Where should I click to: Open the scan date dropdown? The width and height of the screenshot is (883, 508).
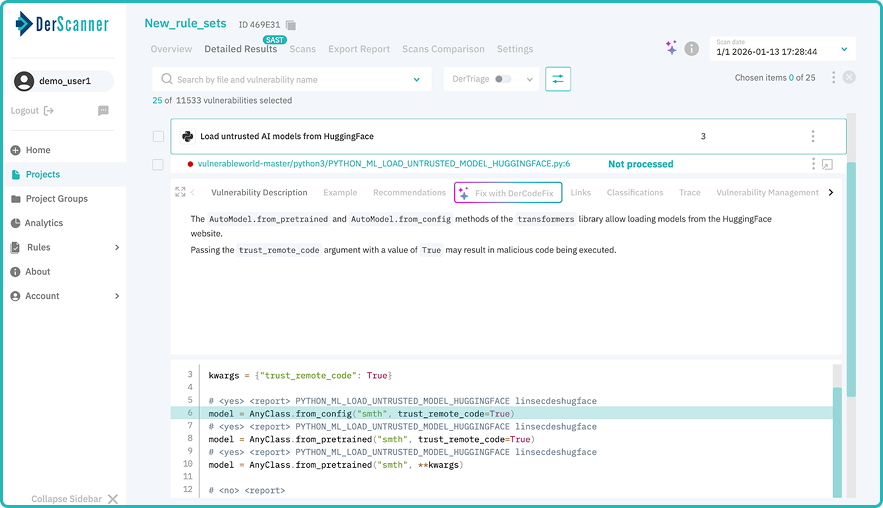coord(783,48)
